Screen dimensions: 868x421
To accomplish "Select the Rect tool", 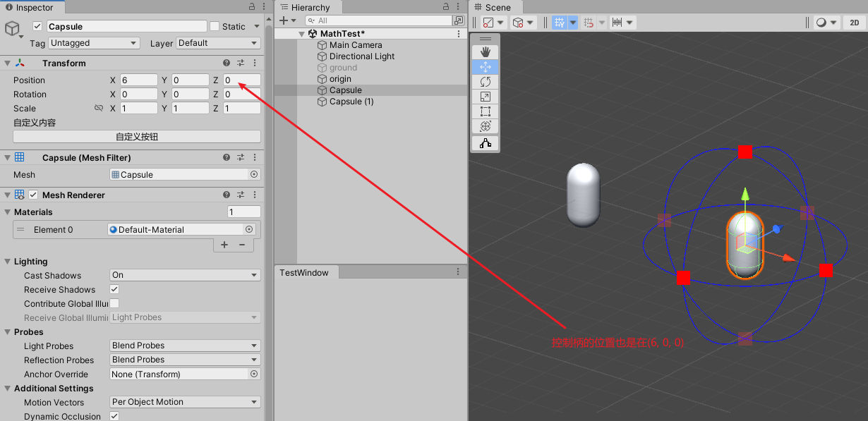I will coord(485,111).
